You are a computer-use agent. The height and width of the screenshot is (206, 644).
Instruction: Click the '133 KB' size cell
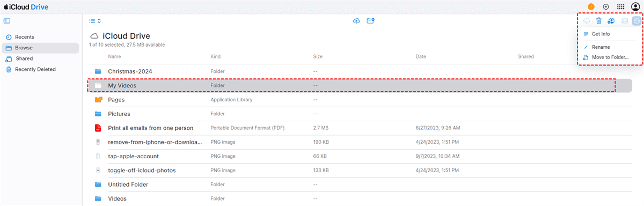coord(321,170)
